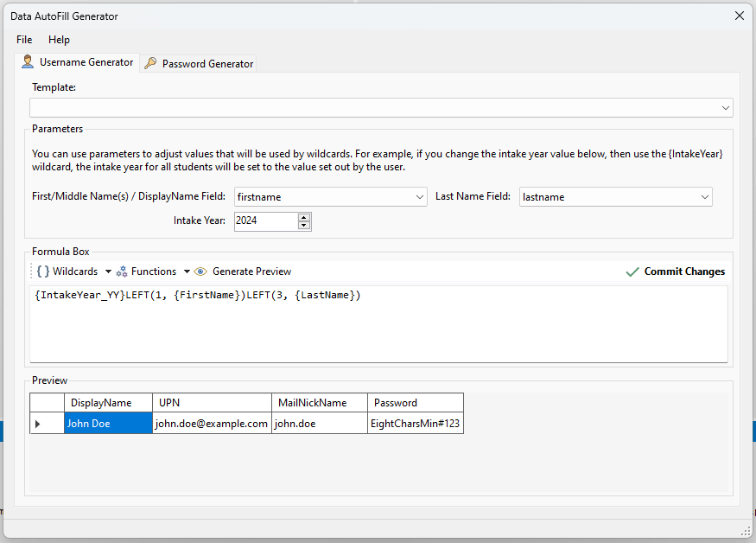The image size is (756, 543).
Task: Click inside the formula text box
Action: (x=378, y=329)
